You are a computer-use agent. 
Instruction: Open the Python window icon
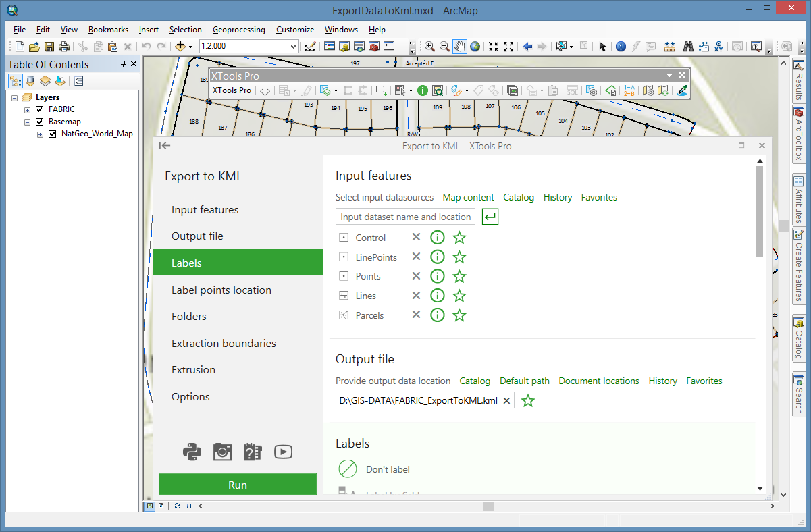(x=389, y=47)
